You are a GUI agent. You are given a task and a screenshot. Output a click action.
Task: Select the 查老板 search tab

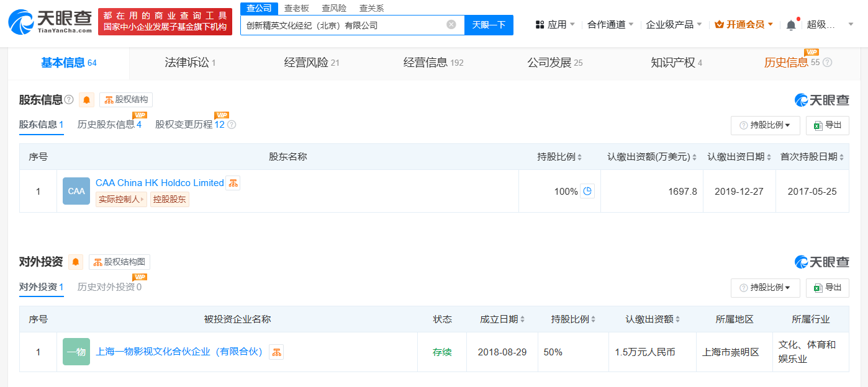297,8
